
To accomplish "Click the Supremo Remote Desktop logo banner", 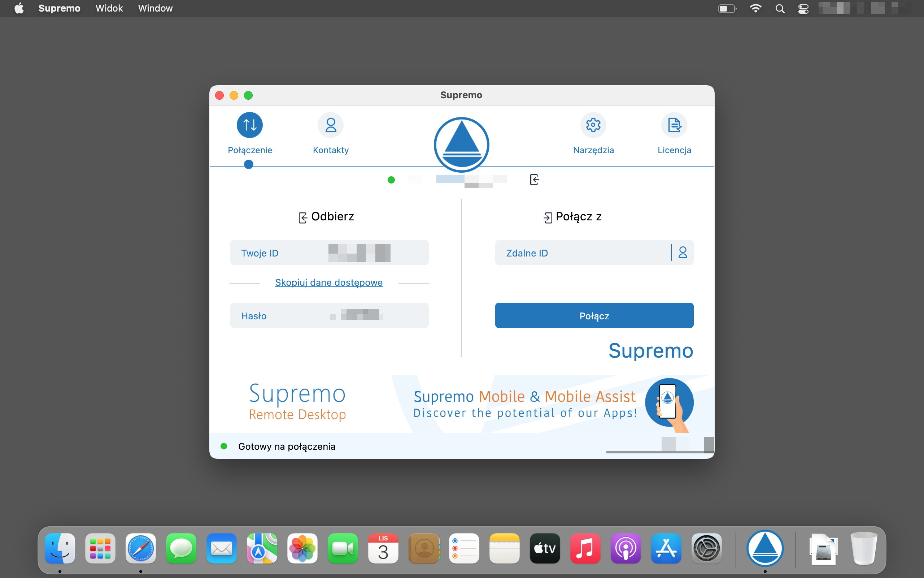I will (x=297, y=402).
